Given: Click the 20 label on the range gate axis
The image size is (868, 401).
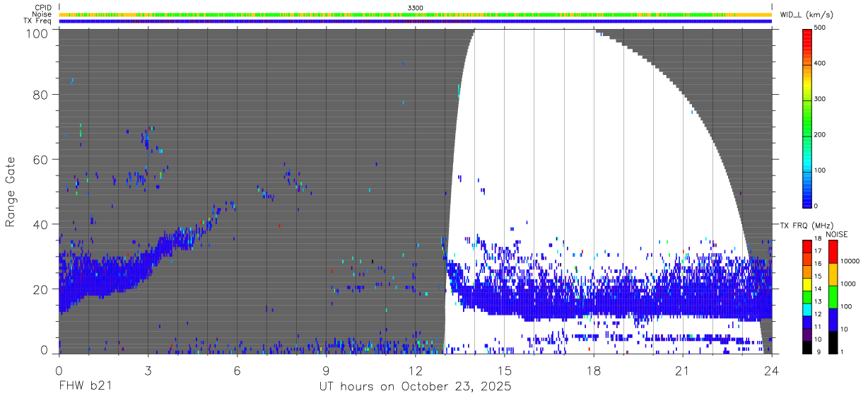Looking at the screenshot, I should tap(40, 289).
